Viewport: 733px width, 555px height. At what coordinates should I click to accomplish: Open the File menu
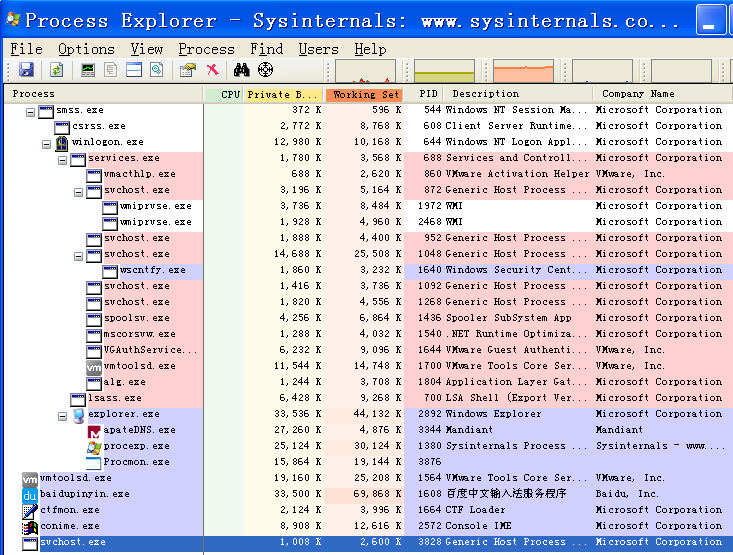coord(27,49)
